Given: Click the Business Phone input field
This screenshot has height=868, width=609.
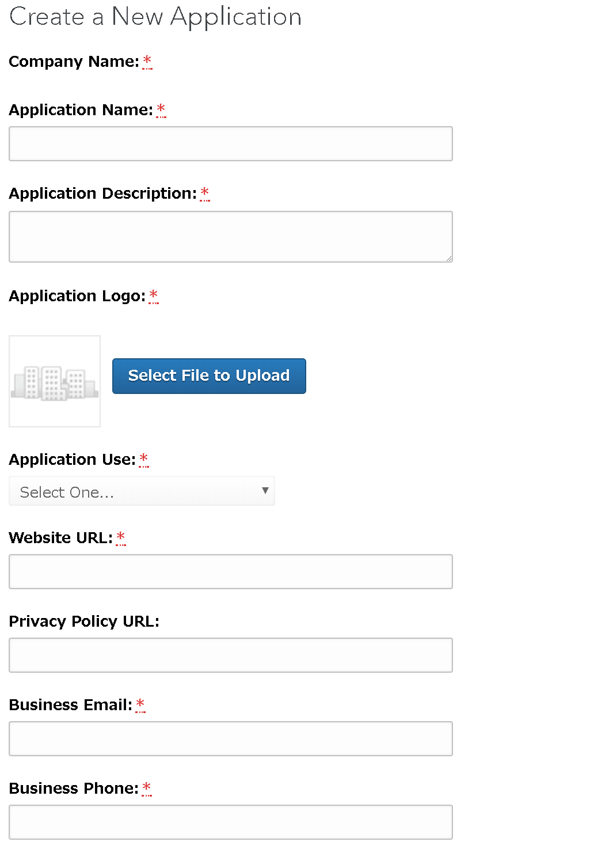Looking at the screenshot, I should [x=231, y=822].
